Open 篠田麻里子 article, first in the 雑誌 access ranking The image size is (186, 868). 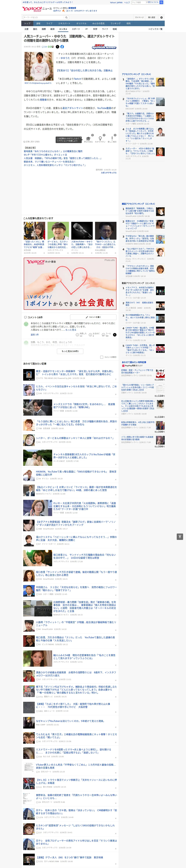pos(140,211)
